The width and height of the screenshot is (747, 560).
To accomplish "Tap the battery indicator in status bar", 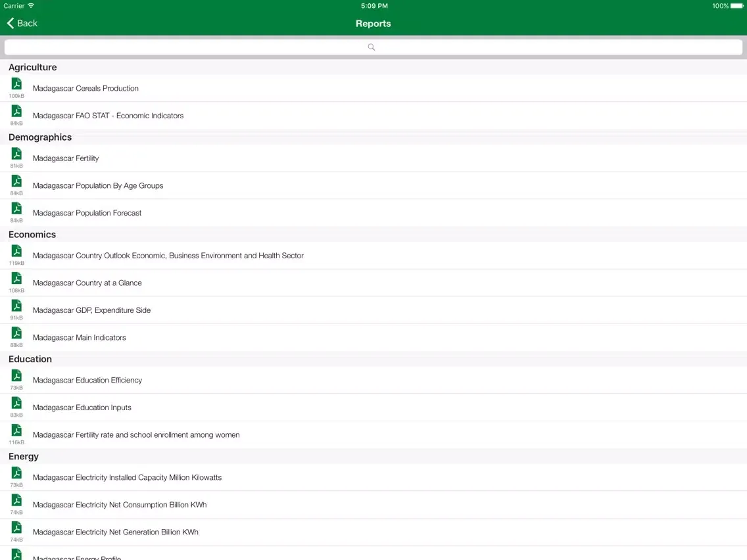I will click(x=737, y=6).
